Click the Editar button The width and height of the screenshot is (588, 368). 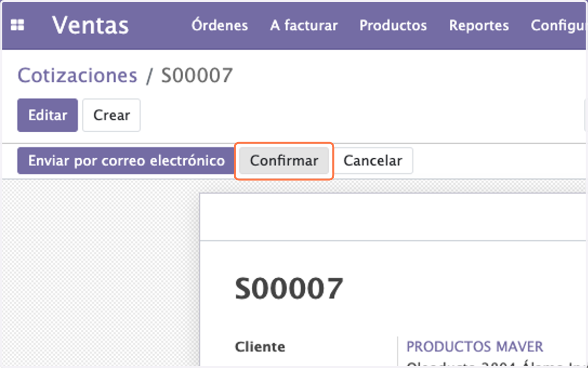[x=48, y=115]
